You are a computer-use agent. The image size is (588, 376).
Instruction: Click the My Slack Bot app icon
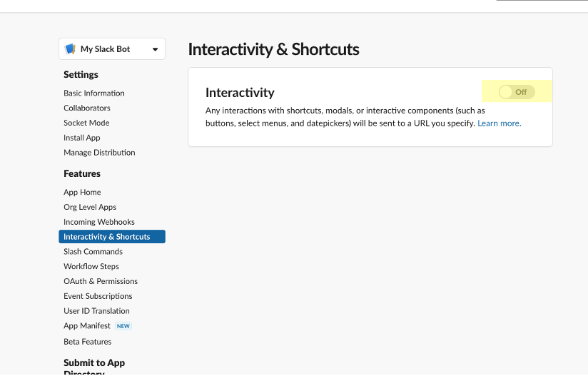pos(70,49)
